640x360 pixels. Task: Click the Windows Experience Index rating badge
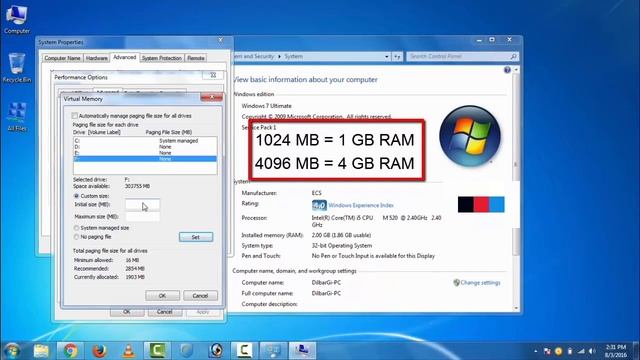[x=319, y=205]
